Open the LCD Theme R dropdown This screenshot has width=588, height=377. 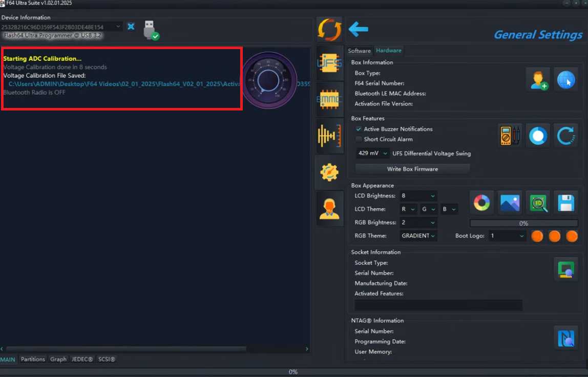point(408,209)
